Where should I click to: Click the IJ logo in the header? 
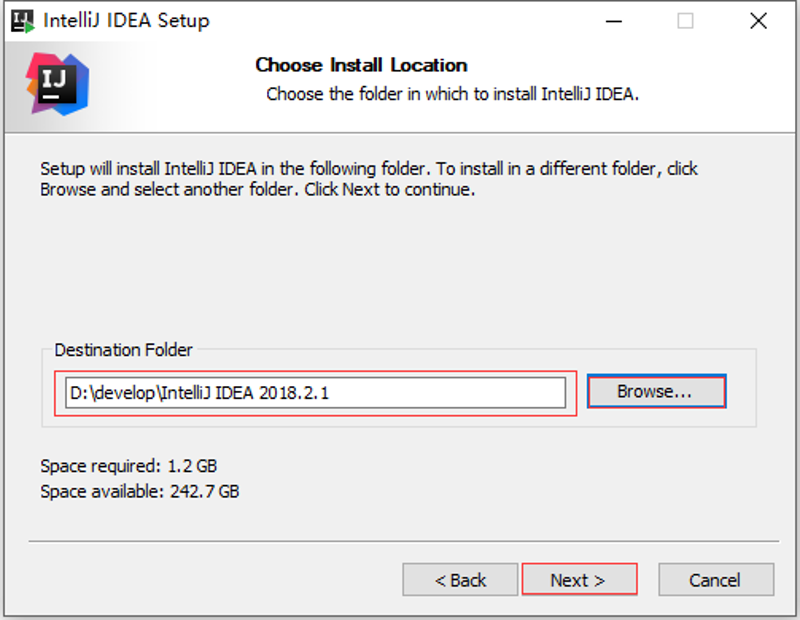coord(58,84)
